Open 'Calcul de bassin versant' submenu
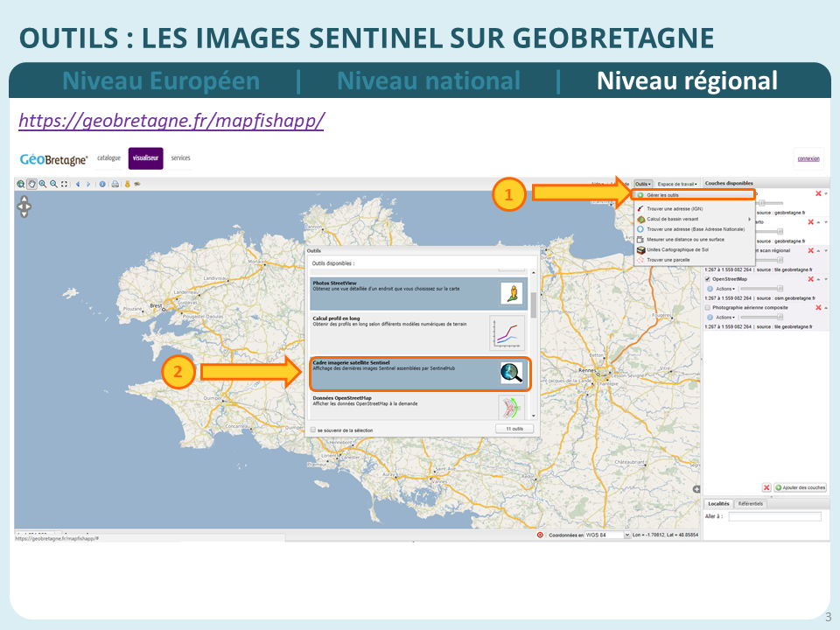The height and width of the screenshot is (630, 840). click(694, 219)
